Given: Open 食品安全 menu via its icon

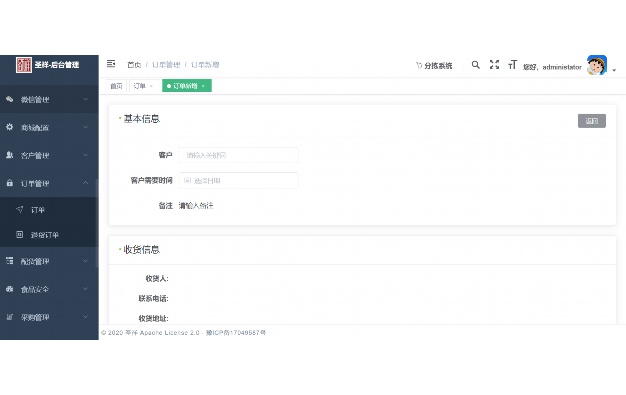Looking at the screenshot, I should point(10,289).
